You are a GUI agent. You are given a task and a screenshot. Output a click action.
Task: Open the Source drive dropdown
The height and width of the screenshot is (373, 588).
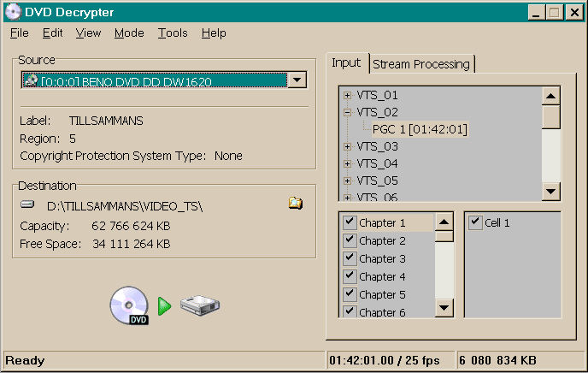coord(297,80)
